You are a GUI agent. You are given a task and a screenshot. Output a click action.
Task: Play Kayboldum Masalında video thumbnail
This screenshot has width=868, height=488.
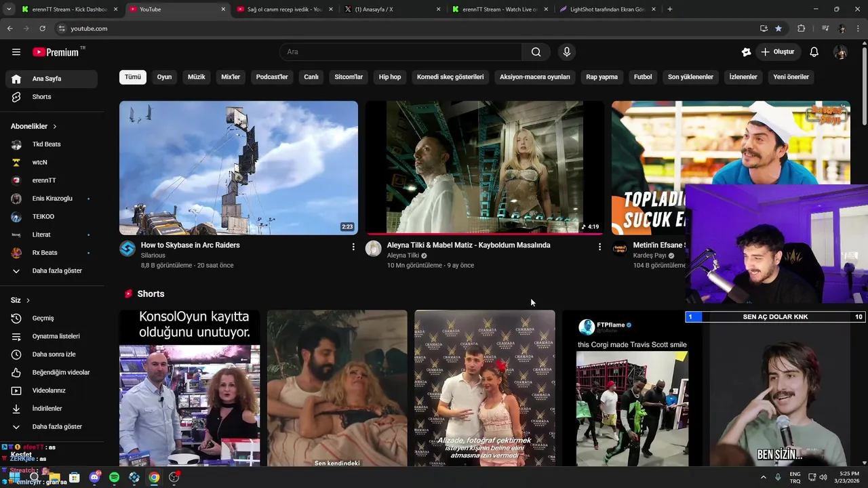485,168
